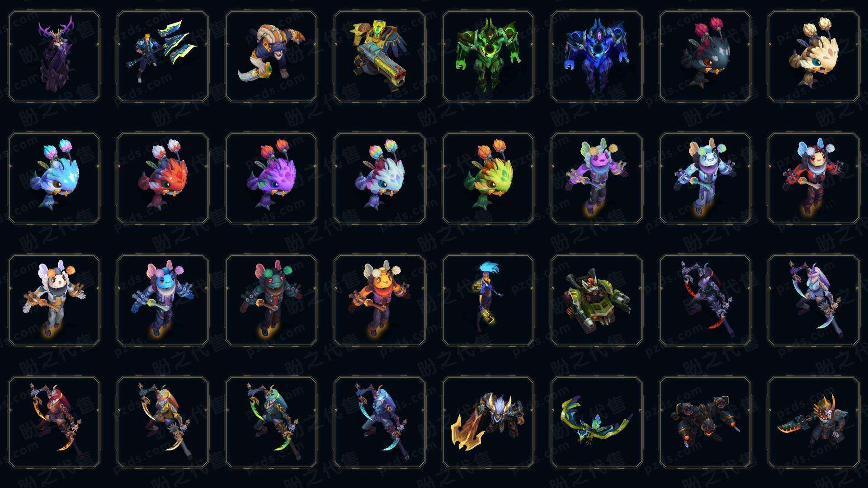This screenshot has width=868, height=488.
Task: Pick the white-suited bunny astronaut
Action: tap(54, 300)
